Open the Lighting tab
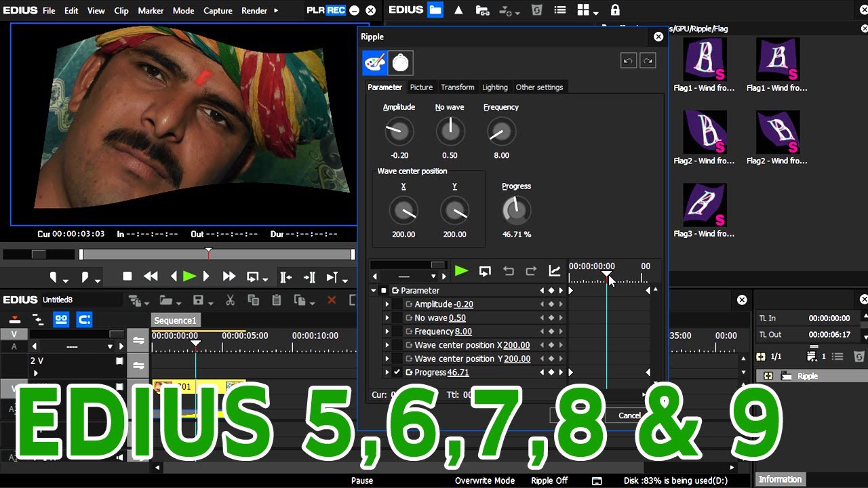This screenshot has width=868, height=488. (495, 87)
